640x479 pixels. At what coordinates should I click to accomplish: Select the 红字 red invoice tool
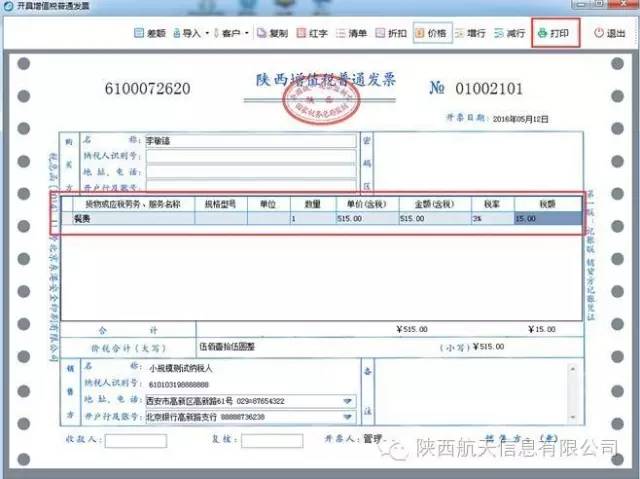(312, 33)
